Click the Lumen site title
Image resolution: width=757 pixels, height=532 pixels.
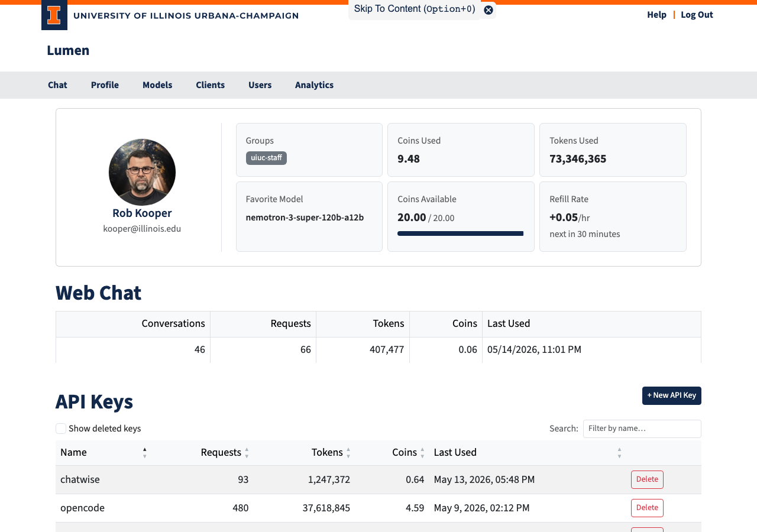[68, 50]
